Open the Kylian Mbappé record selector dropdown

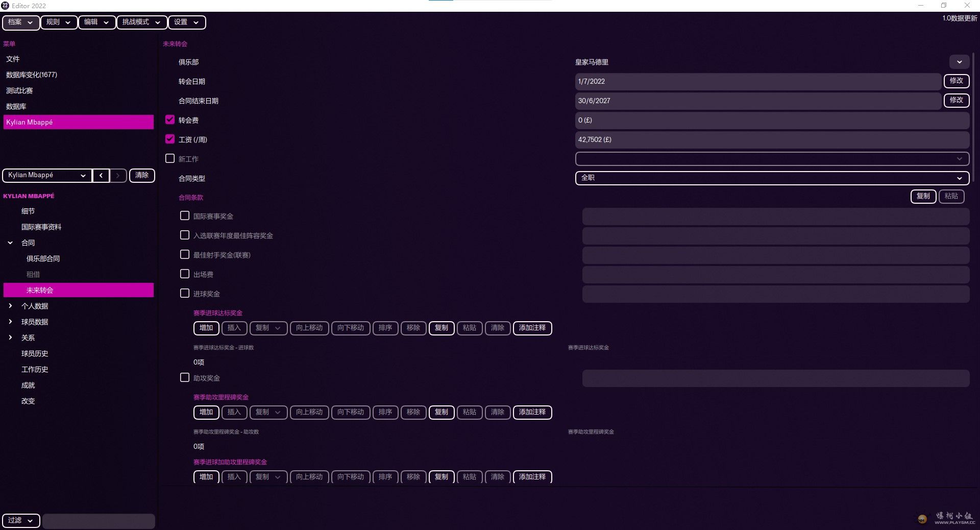(x=47, y=176)
